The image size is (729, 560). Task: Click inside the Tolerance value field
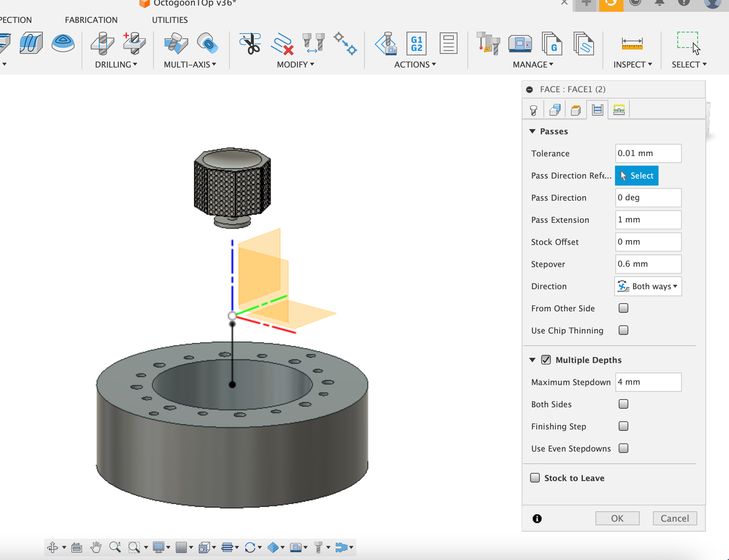click(x=648, y=153)
